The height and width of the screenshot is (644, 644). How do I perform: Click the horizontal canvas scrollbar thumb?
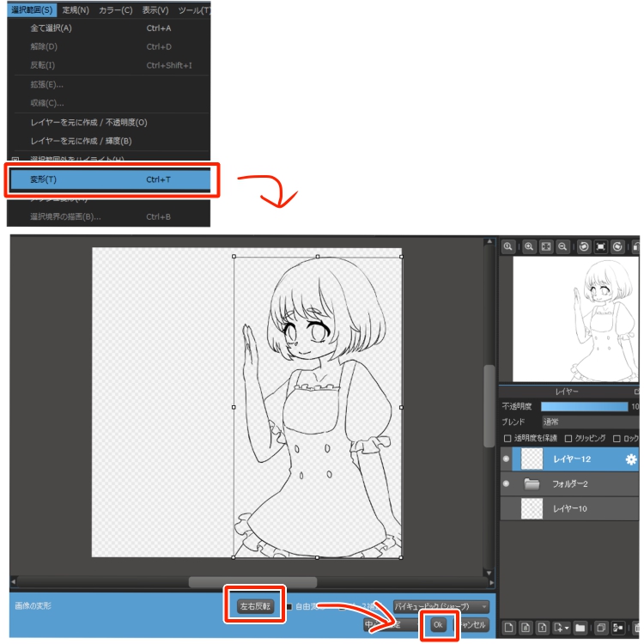click(x=252, y=582)
